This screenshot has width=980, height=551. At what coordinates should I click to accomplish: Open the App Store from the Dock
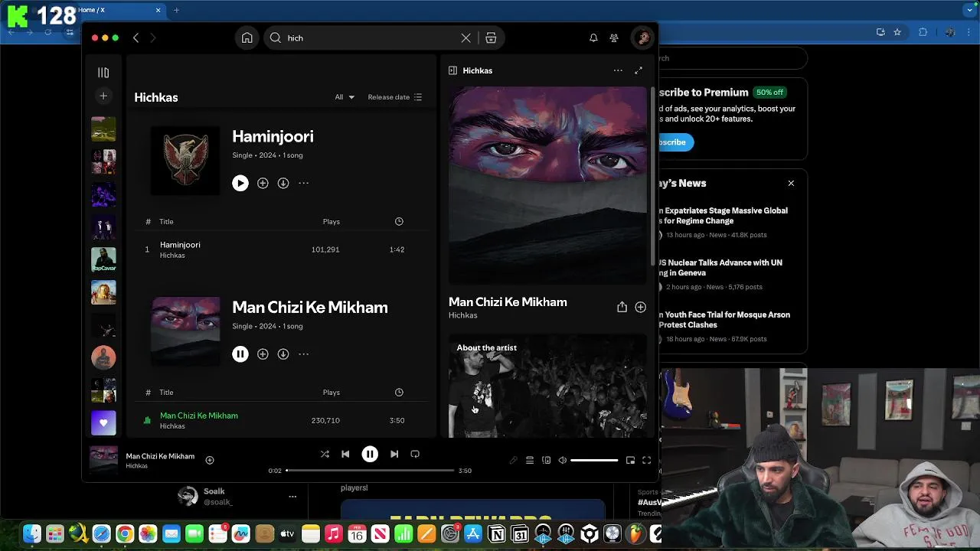[473, 533]
